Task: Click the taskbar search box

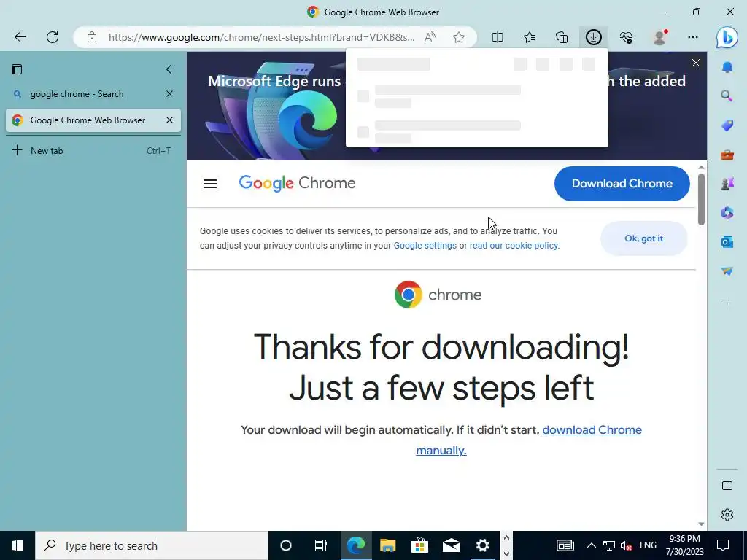Action: coord(152,545)
